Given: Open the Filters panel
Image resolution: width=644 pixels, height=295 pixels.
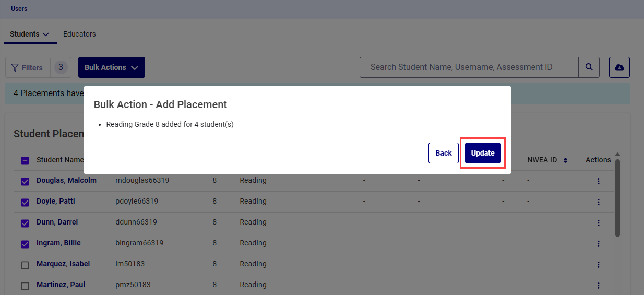Looking at the screenshot, I should click(28, 67).
